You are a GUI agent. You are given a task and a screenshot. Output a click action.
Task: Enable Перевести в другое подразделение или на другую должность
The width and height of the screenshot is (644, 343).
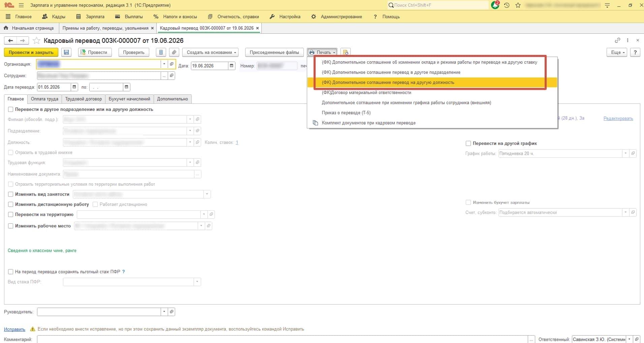pos(11,109)
